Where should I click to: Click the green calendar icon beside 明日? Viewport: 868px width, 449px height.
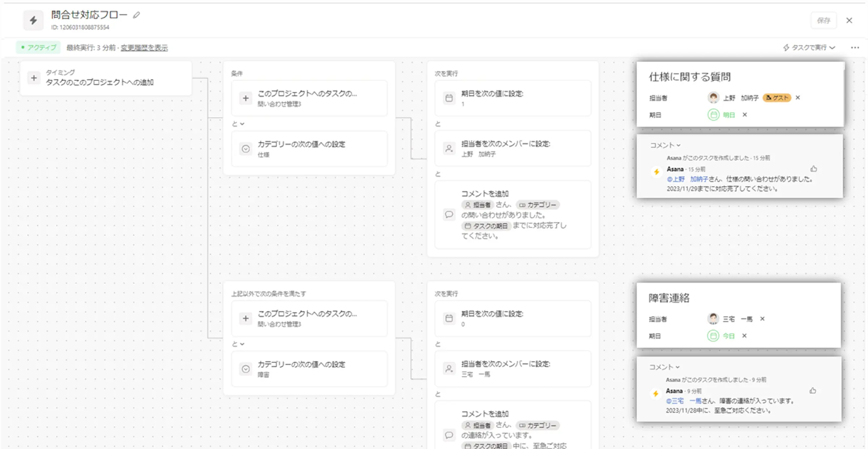pos(713,115)
